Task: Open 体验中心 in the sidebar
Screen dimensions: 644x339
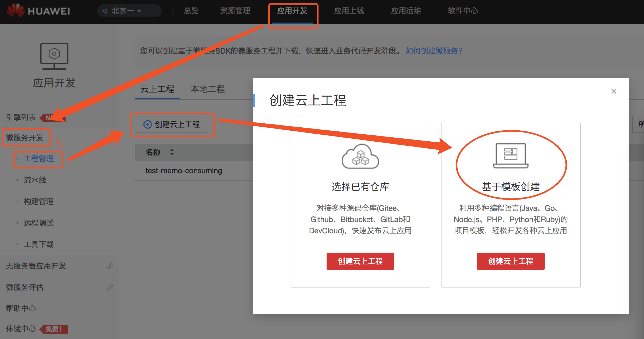Action: [x=21, y=329]
